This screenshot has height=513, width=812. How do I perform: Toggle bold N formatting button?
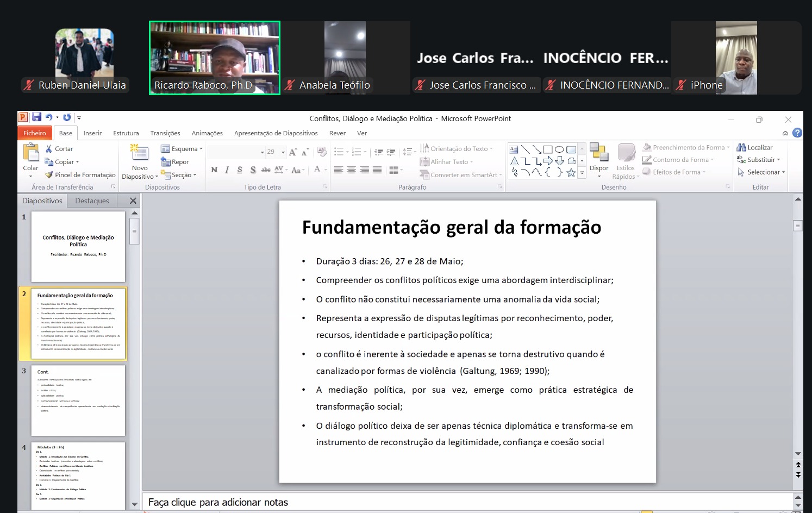pyautogui.click(x=214, y=170)
